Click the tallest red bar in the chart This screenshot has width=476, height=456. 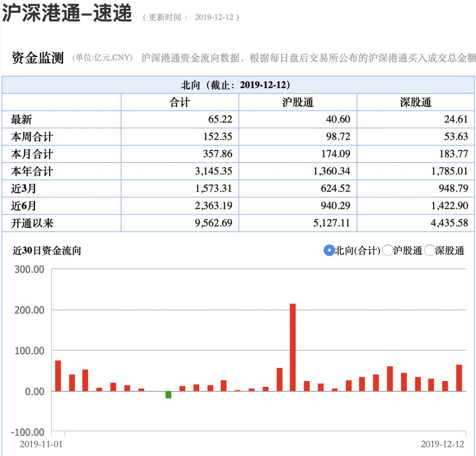click(x=292, y=346)
